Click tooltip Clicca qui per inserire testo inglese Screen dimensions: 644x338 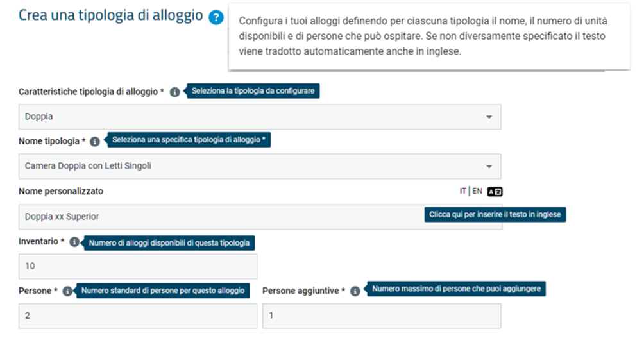click(495, 214)
